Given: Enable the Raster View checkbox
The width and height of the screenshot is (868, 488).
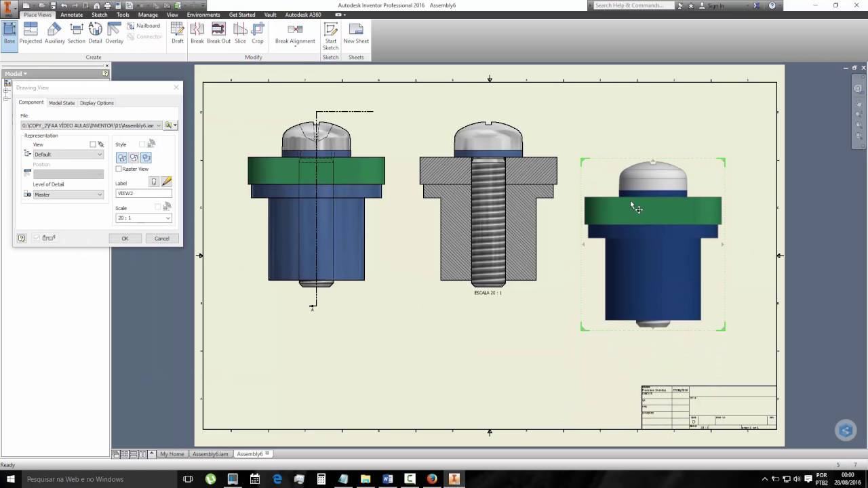Looking at the screenshot, I should point(119,169).
